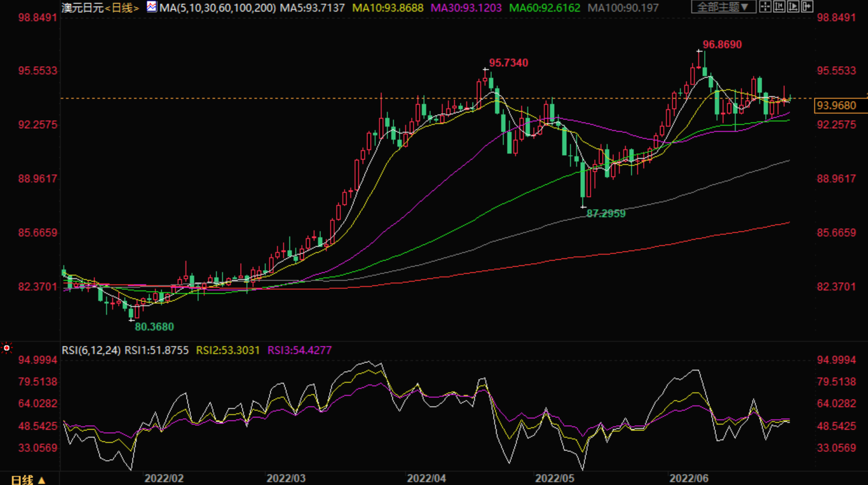The height and width of the screenshot is (485, 868).
Task: Click the MA10:93.8688 value
Action: 388,8
